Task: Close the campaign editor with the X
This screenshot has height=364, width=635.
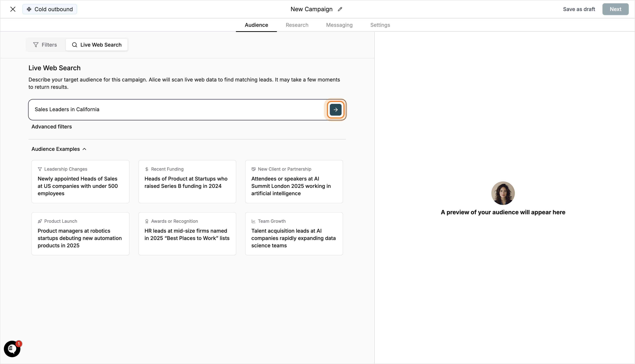Action: [x=13, y=9]
